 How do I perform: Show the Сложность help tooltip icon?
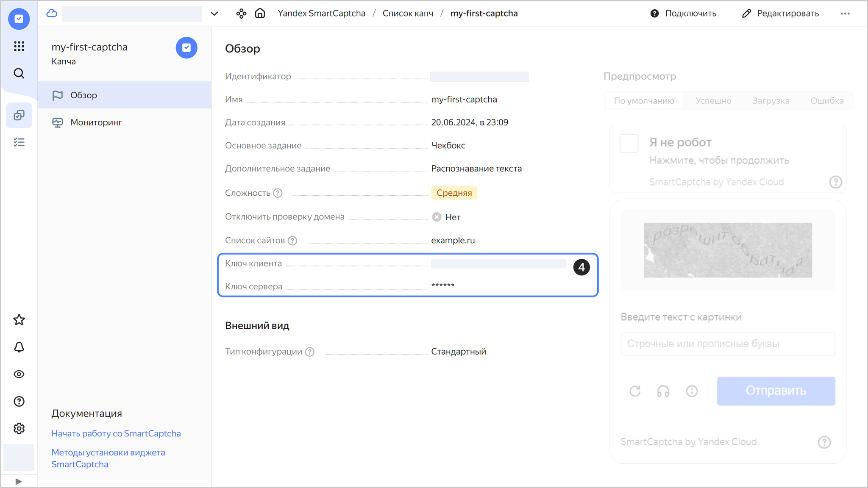[x=278, y=193]
